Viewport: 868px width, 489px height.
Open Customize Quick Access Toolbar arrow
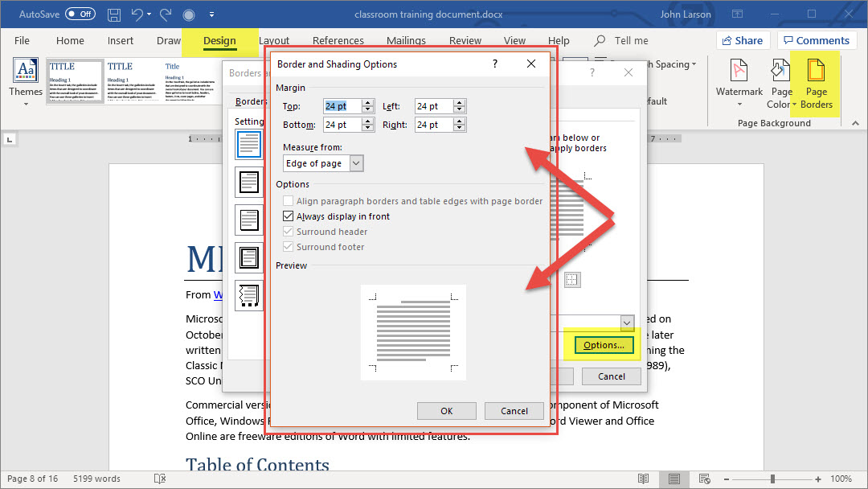[x=211, y=14]
